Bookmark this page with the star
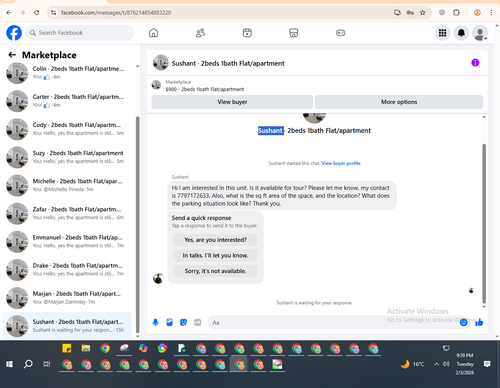 click(423, 13)
